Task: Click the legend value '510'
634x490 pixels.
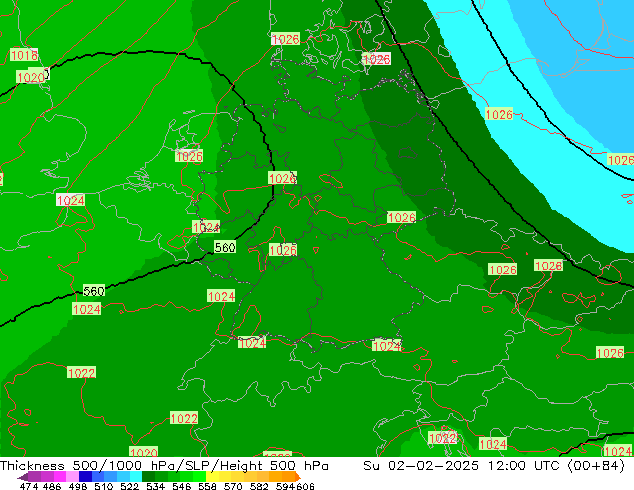Action: [x=104, y=486]
